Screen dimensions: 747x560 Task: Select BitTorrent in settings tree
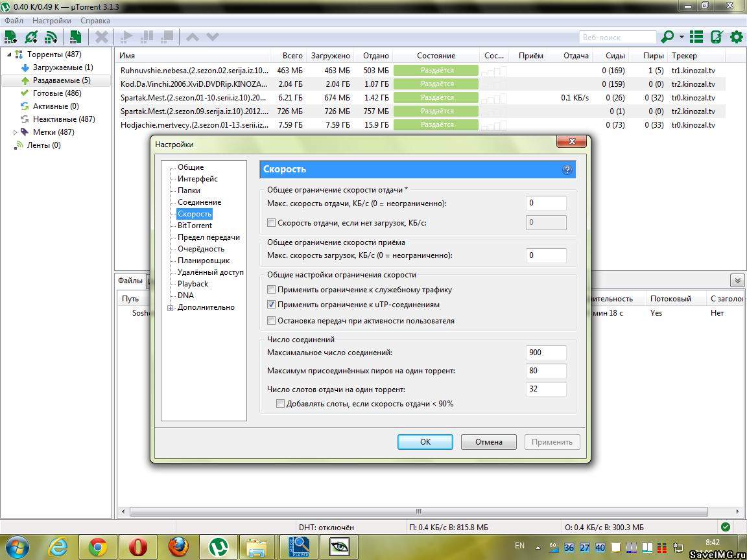[195, 226]
